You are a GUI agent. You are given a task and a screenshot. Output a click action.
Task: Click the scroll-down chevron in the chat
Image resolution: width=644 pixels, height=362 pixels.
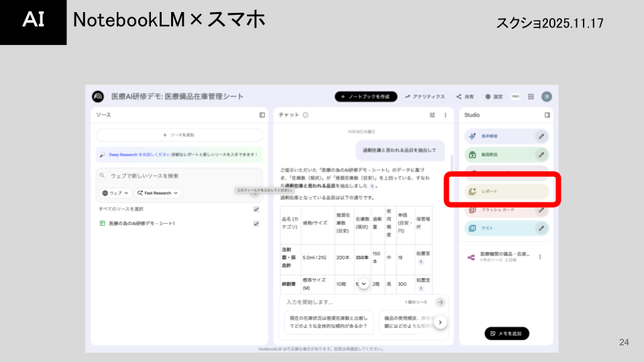tap(364, 284)
